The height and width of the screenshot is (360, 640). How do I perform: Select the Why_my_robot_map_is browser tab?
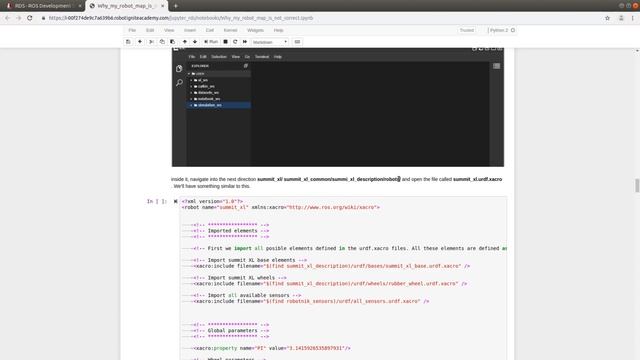pos(127,6)
